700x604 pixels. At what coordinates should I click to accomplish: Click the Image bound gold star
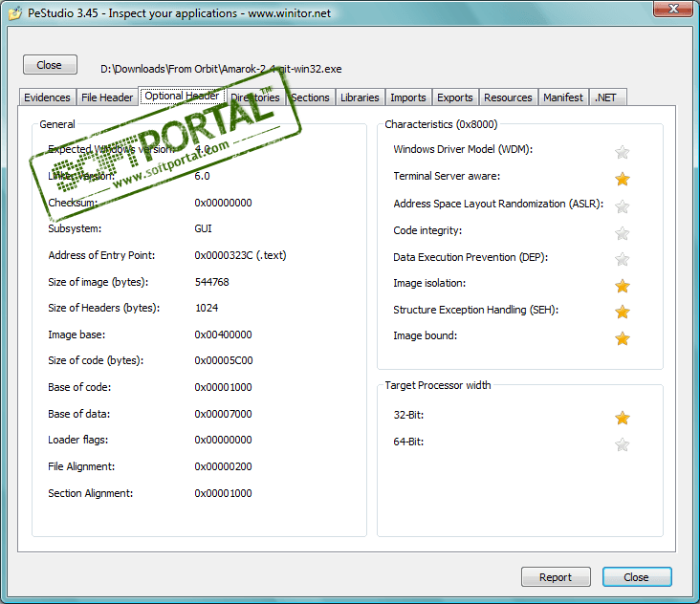click(622, 338)
